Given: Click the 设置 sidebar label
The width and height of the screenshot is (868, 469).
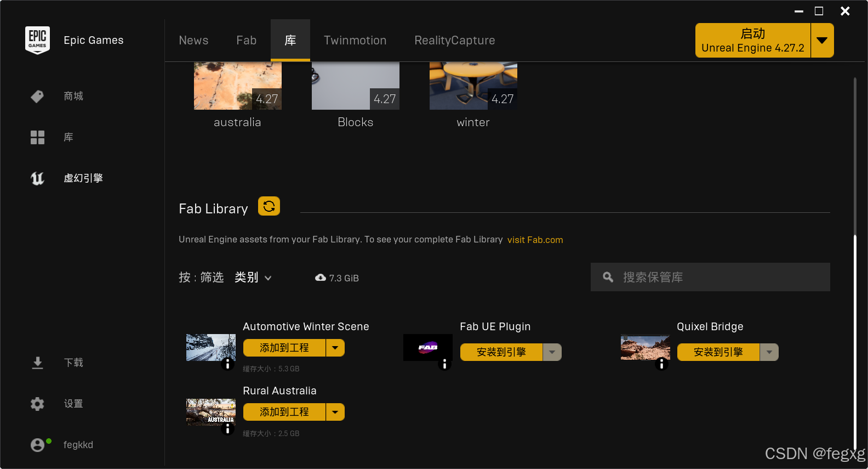Looking at the screenshot, I should [x=73, y=404].
